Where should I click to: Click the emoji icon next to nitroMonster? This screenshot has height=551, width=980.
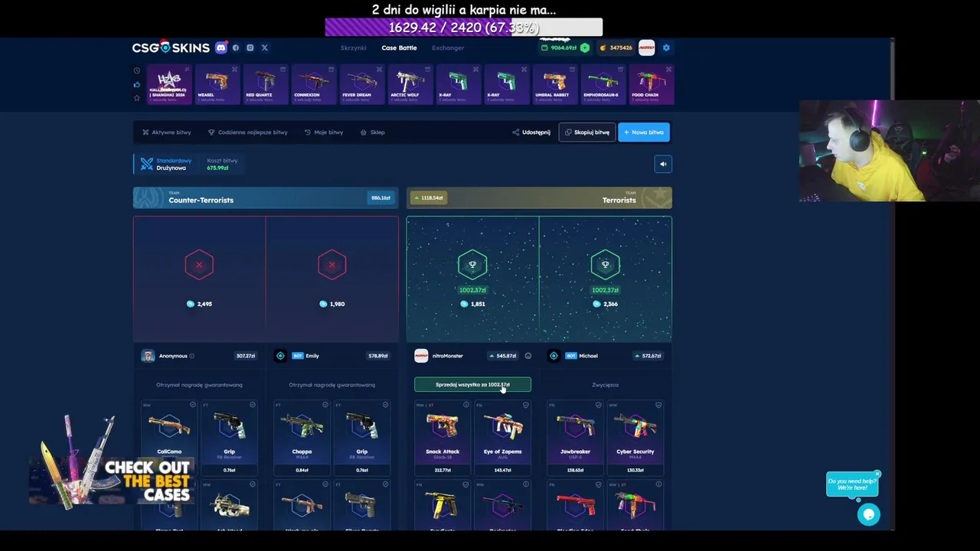tap(528, 356)
